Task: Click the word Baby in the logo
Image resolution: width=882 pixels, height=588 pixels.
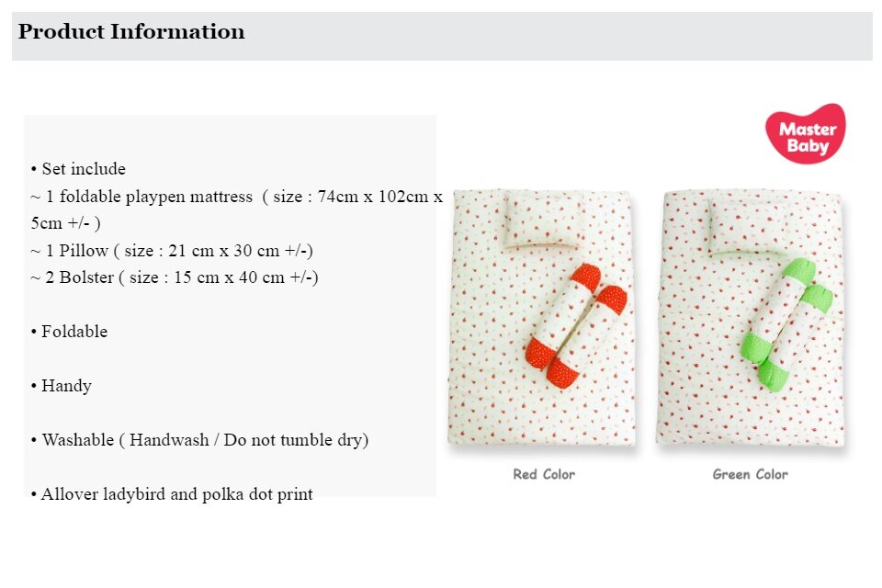Action: tap(808, 146)
